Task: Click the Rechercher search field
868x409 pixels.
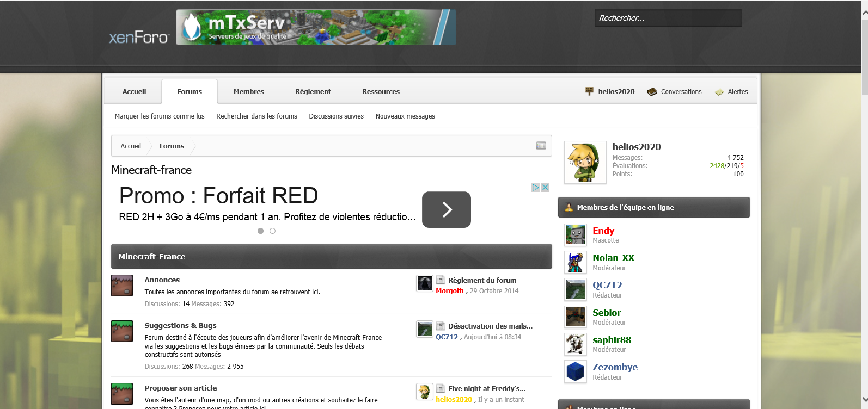Action: (668, 18)
